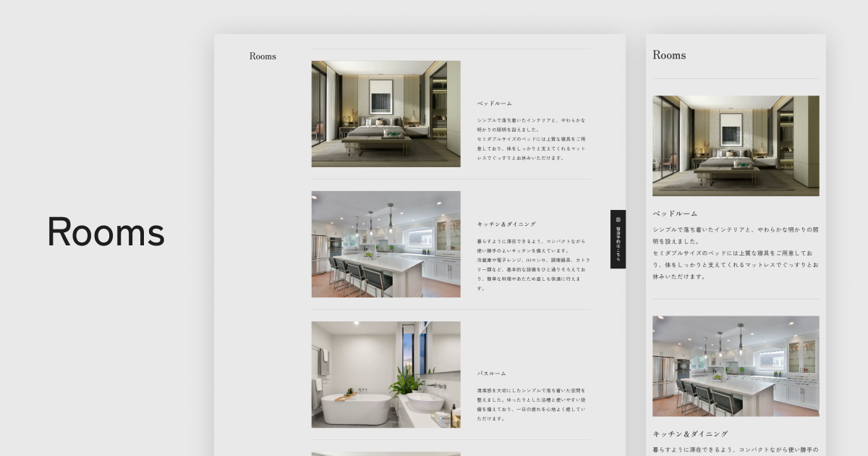Image resolution: width=868 pixels, height=456 pixels.
Task: Click the ベッドルーム heading in the mobile preview
Action: pos(674,213)
